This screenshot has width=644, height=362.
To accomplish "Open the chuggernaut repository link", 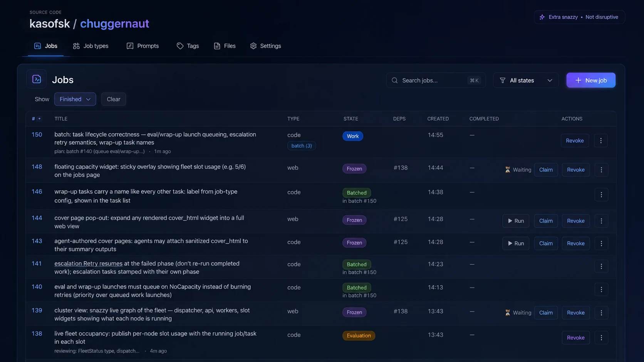I will pos(114,23).
